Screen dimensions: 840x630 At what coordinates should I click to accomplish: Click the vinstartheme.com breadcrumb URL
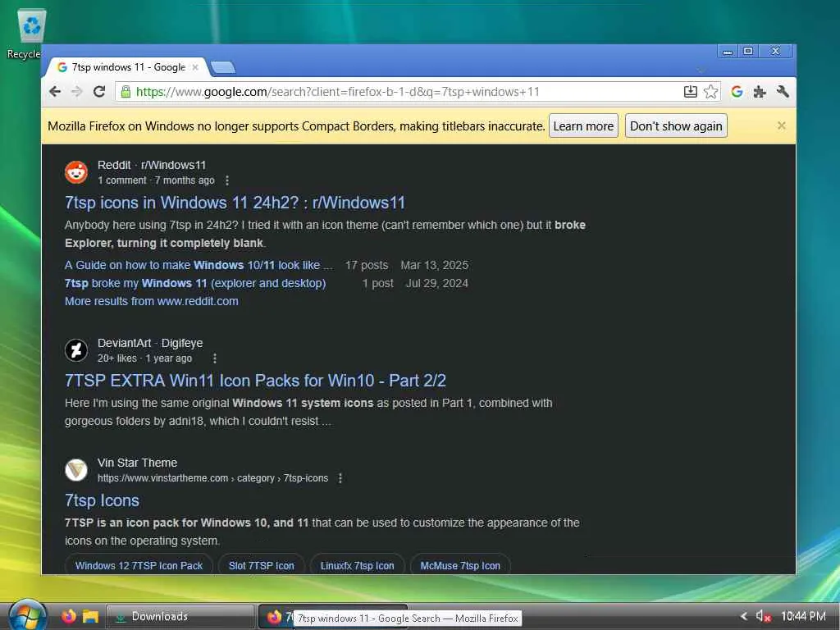[212, 478]
